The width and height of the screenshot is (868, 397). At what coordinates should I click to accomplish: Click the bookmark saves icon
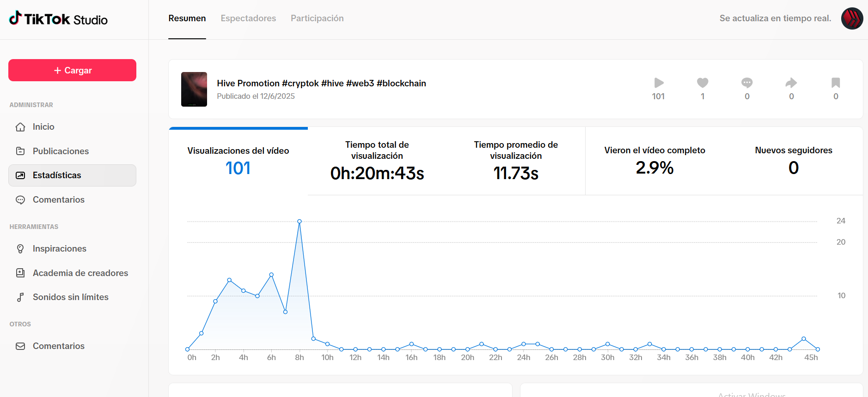click(836, 83)
